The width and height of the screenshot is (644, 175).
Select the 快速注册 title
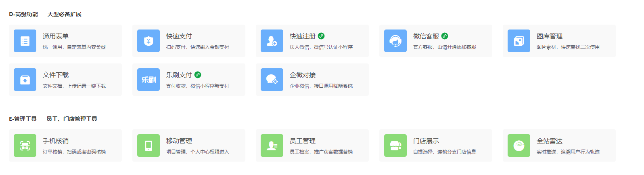point(303,36)
